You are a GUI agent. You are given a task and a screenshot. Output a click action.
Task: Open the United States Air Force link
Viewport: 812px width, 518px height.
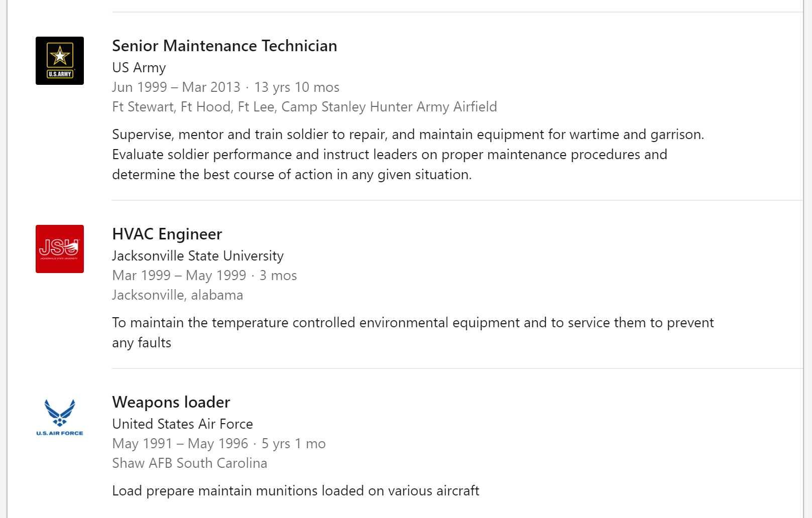click(x=182, y=424)
